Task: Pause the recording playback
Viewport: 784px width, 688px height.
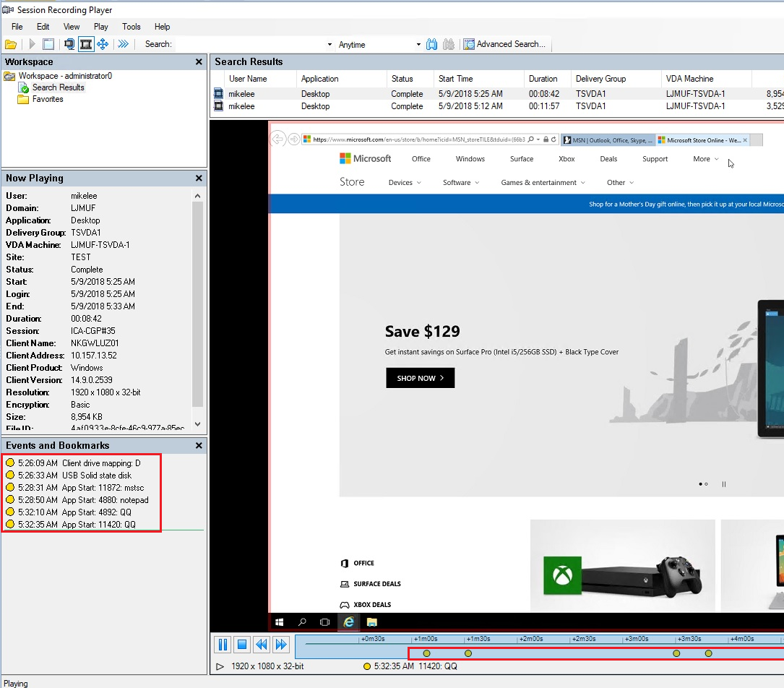Action: [223, 645]
